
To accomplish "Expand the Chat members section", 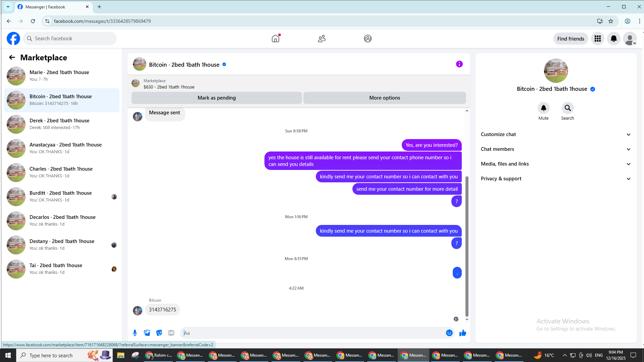I will pos(556,149).
